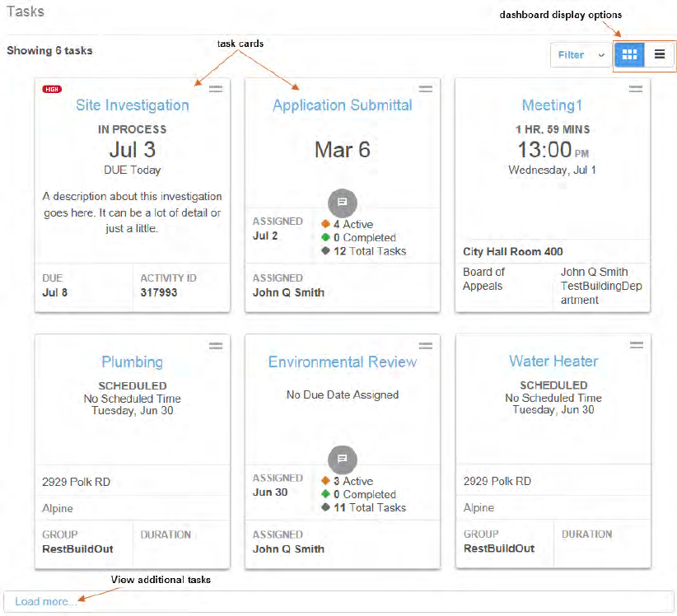
Task: Open the Site Investigation card menu icon
Action: [216, 89]
